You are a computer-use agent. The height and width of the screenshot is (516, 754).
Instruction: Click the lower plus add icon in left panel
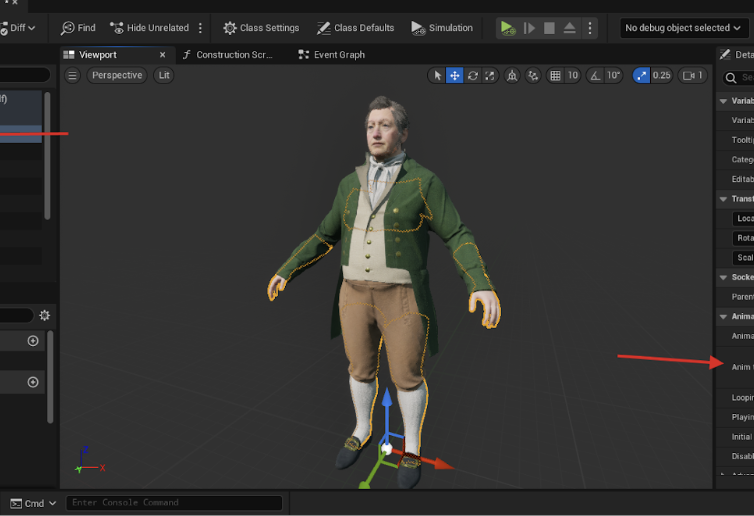[33, 382]
